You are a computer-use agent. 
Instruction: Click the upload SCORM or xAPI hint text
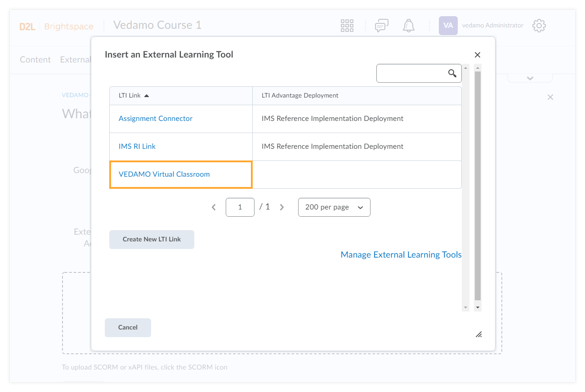click(x=144, y=367)
